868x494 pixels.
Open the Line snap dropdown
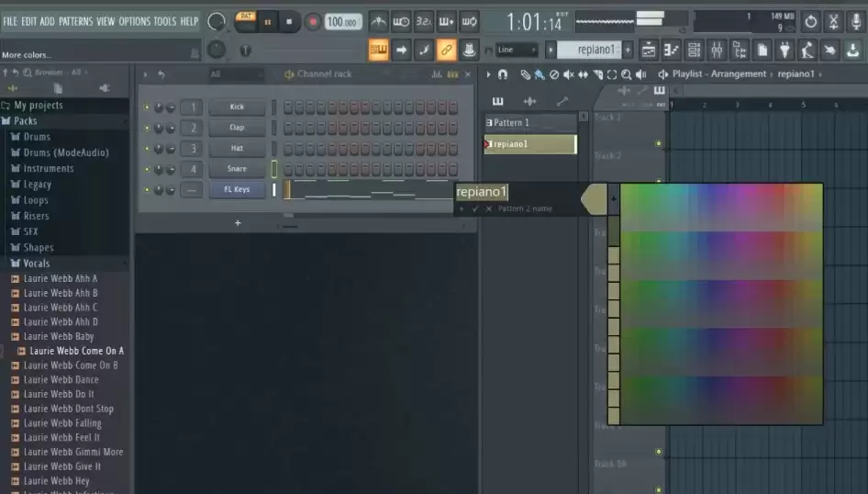click(x=516, y=50)
